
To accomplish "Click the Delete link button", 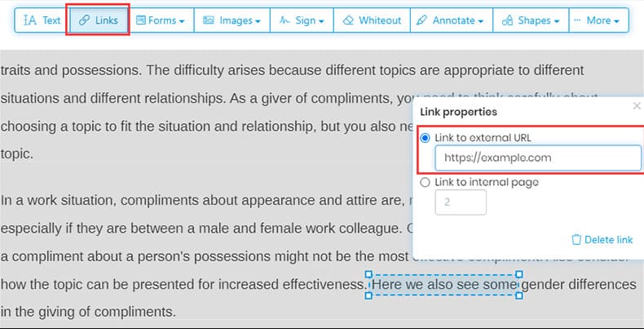I will (x=602, y=239).
